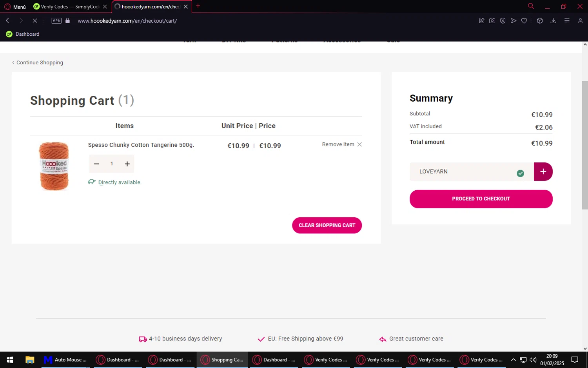The image size is (588, 368).
Task: Click the 4-10 business days delivery truck icon
Action: pyautogui.click(x=143, y=339)
